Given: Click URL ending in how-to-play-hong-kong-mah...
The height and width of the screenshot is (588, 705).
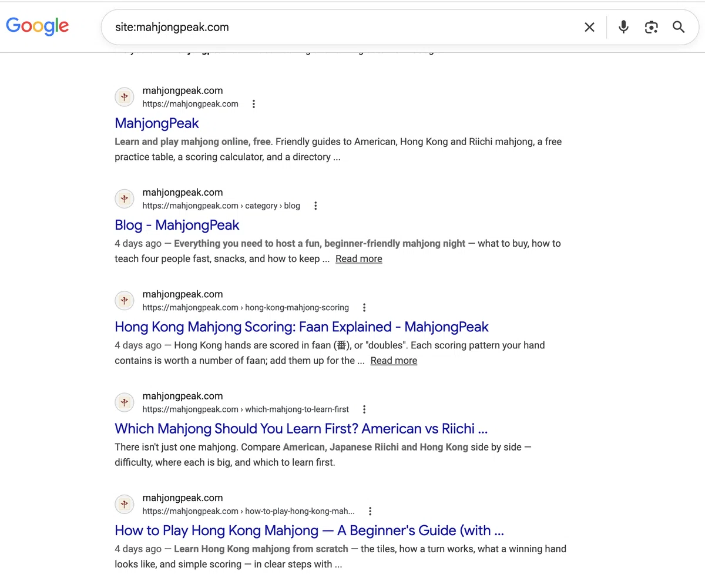Looking at the screenshot, I should click(249, 511).
